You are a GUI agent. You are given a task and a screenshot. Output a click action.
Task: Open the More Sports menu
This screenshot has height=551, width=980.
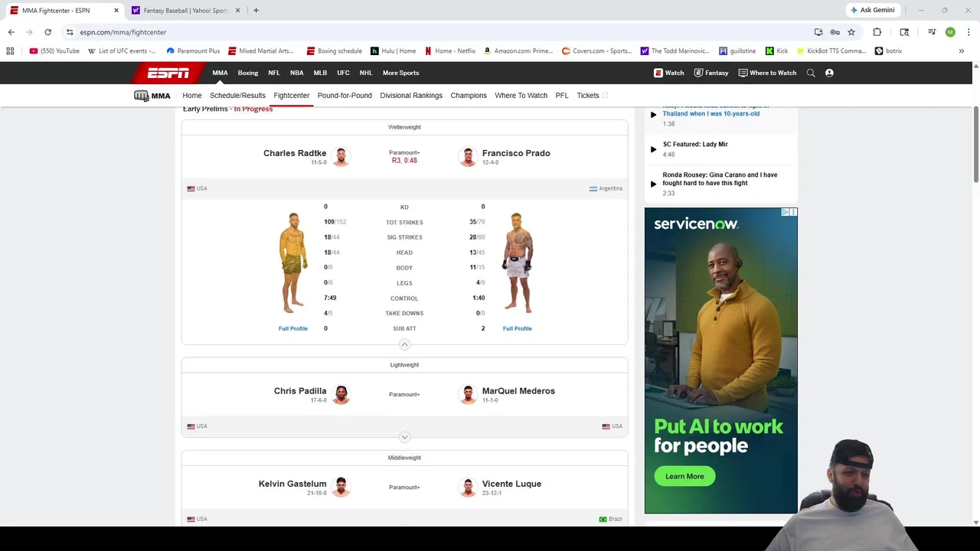tap(400, 73)
